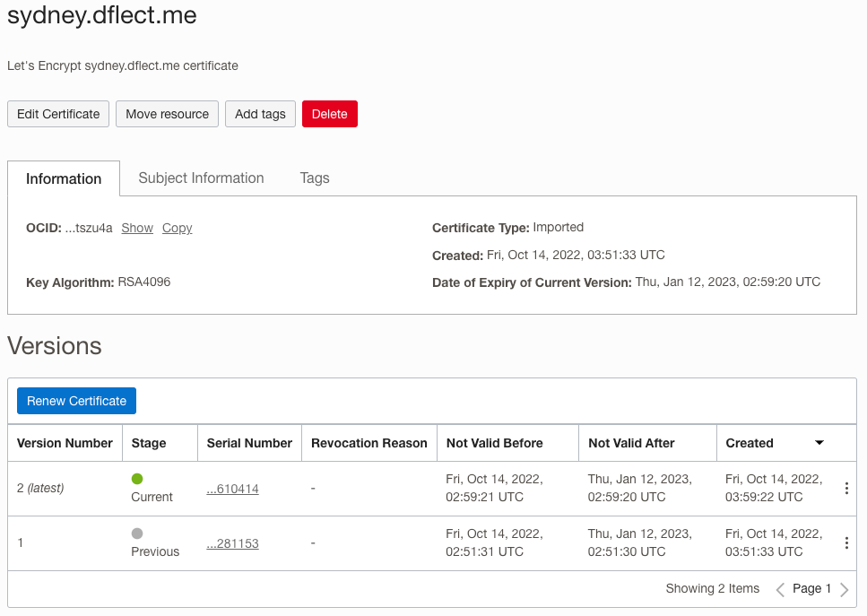Open three-dot menu for version 1 row
This screenshot has height=616, width=867.
pyautogui.click(x=846, y=543)
